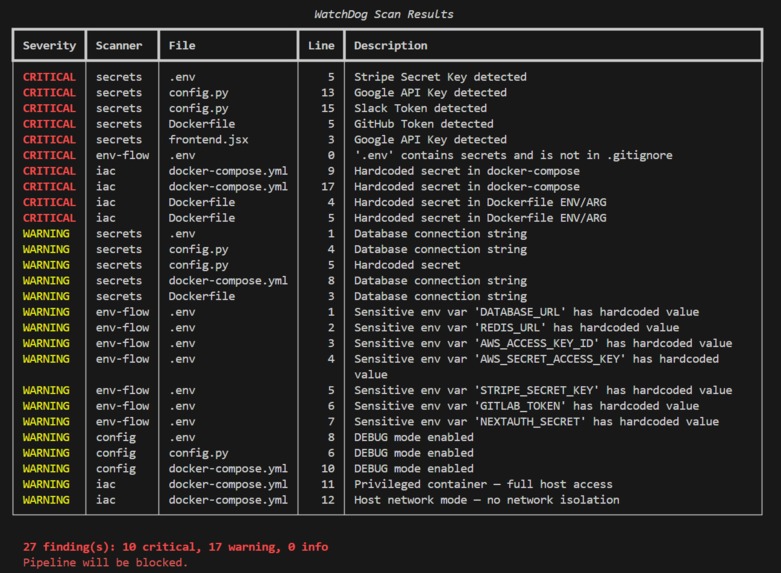781x573 pixels.
Task: Click 'DEBUG mode enabled' on docker-compose.yml row
Action: pyautogui.click(x=414, y=468)
